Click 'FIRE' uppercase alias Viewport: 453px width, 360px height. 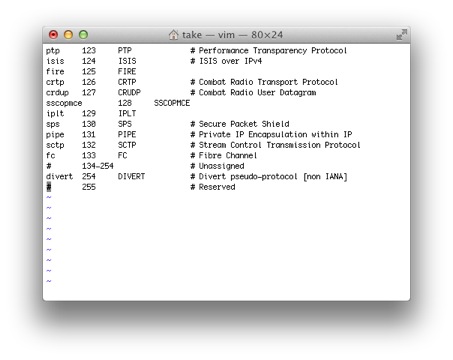(x=127, y=71)
